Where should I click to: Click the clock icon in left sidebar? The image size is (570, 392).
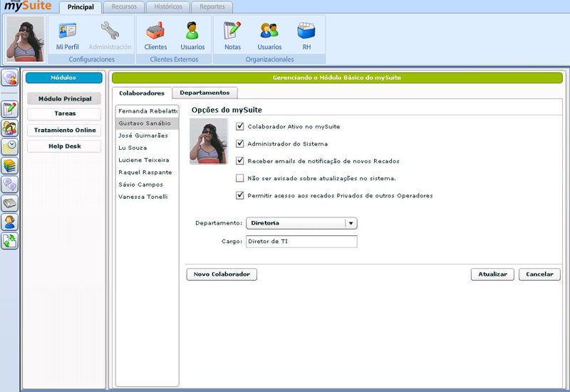[10, 146]
